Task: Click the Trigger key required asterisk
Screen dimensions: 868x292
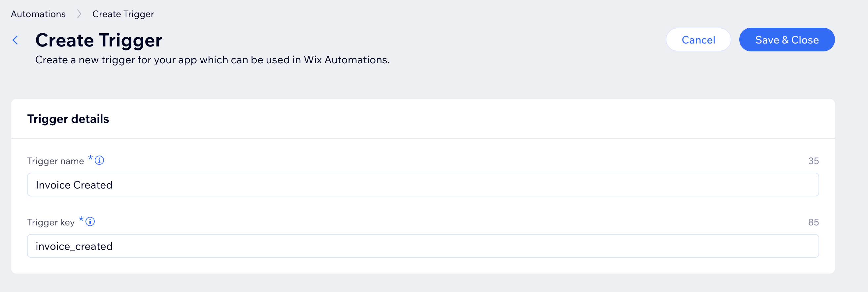Action: pyautogui.click(x=81, y=219)
